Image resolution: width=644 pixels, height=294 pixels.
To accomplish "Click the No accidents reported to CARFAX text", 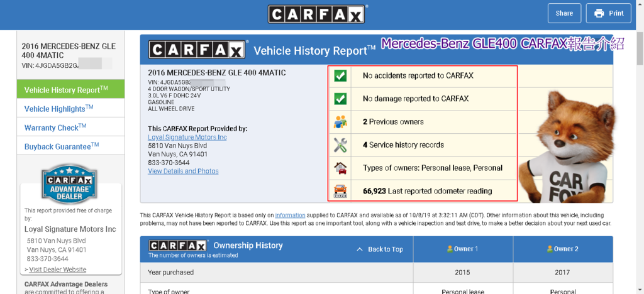I will coord(418,76).
